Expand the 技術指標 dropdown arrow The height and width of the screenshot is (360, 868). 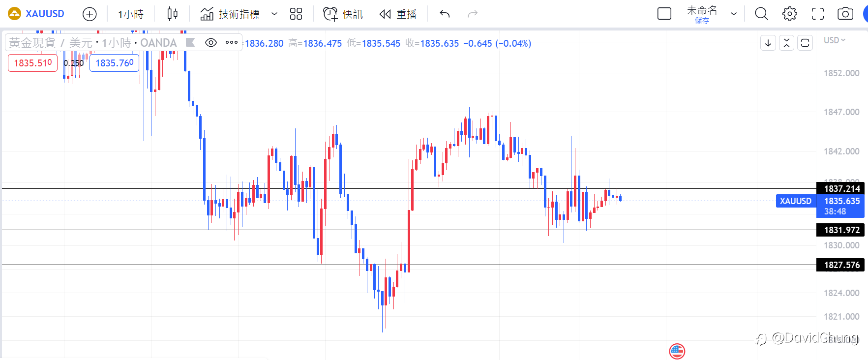point(274,14)
